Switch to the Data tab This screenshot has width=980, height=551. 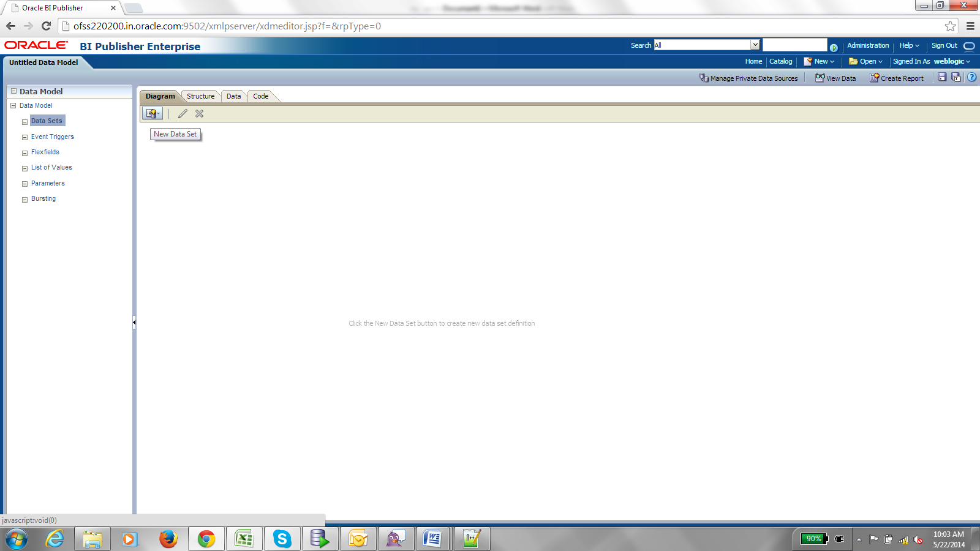click(x=233, y=96)
